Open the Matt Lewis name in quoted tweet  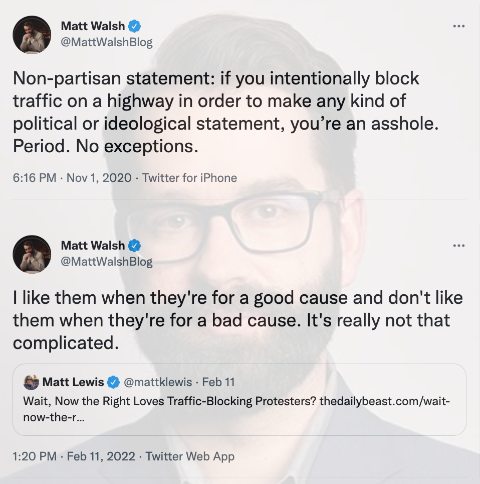coord(73,382)
